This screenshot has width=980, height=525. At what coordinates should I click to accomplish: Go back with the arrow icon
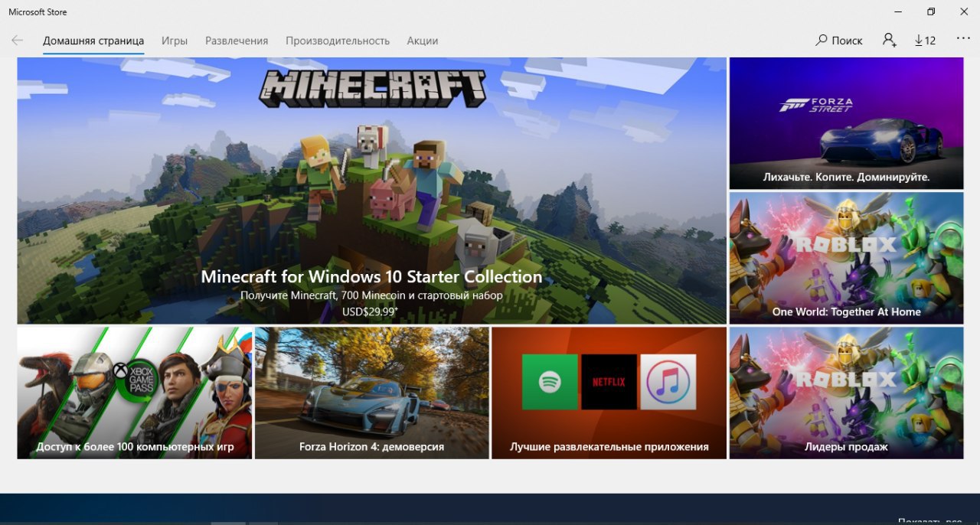(17, 41)
